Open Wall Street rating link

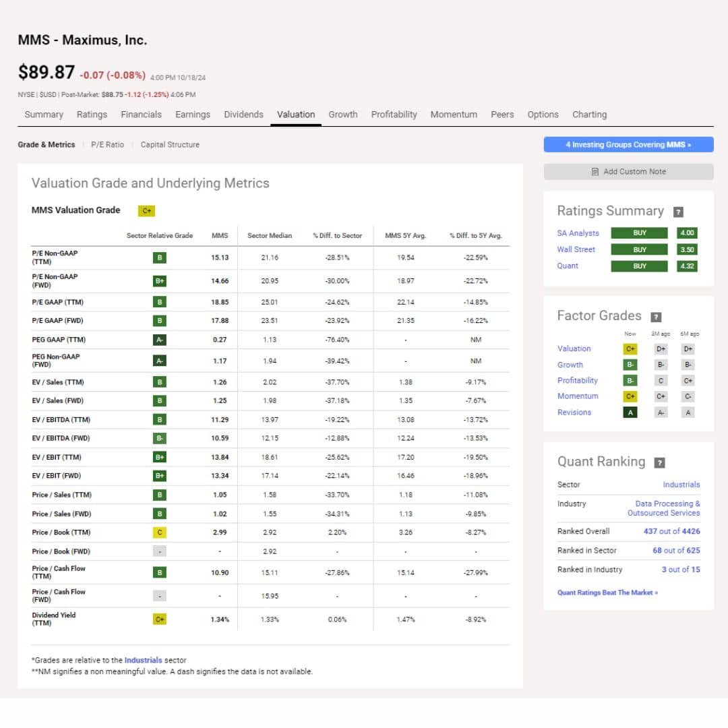coord(576,250)
